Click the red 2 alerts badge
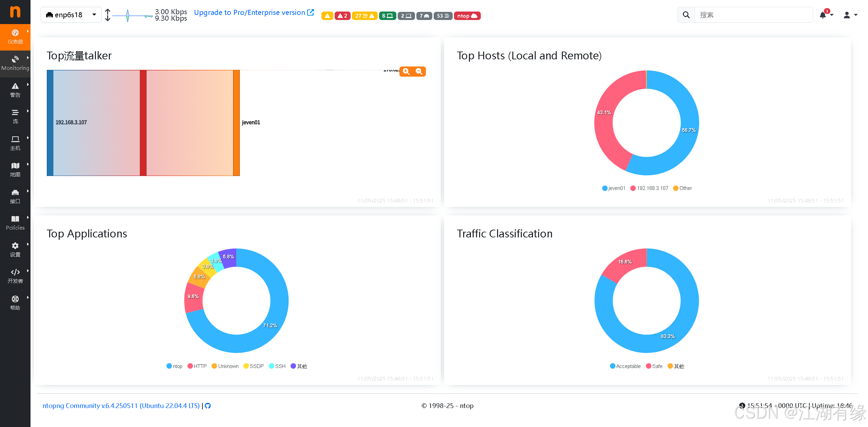 pyautogui.click(x=342, y=16)
